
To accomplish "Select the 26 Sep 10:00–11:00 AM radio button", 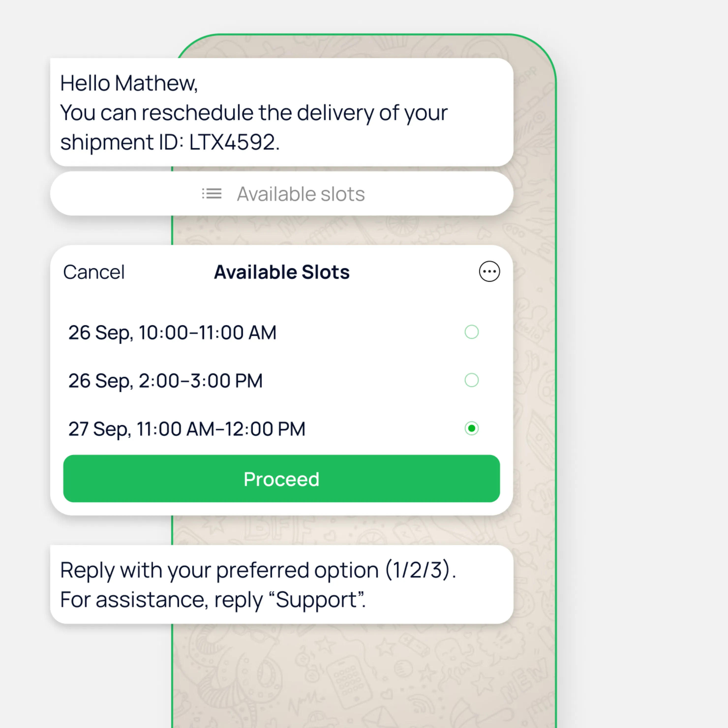I will pyautogui.click(x=471, y=332).
